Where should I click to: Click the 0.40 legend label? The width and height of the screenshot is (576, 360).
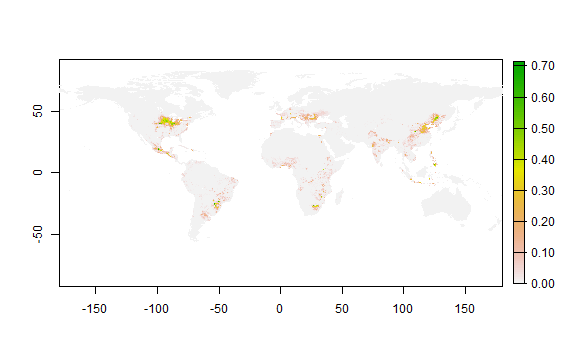coord(543,160)
